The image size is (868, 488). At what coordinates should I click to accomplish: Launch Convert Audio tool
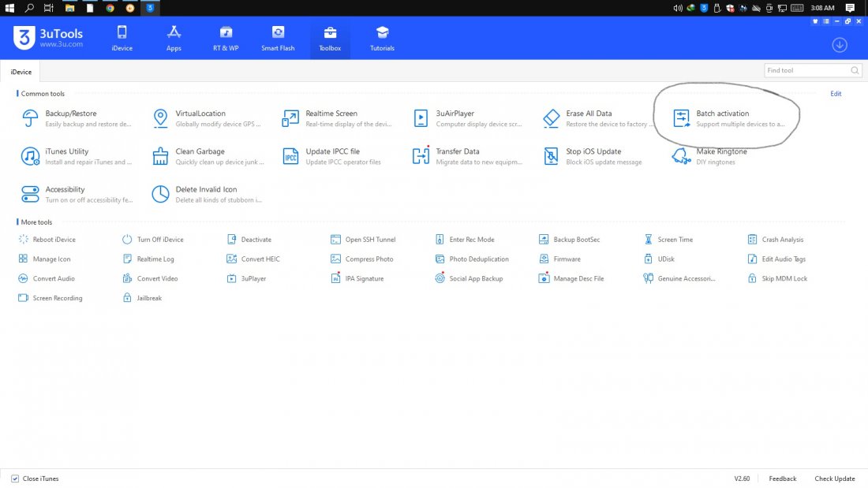[x=47, y=278]
